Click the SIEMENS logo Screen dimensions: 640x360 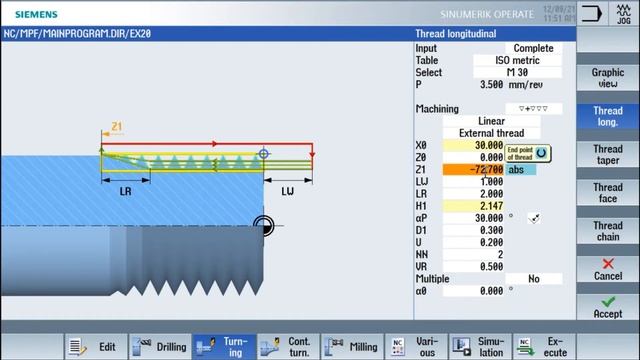point(36,15)
